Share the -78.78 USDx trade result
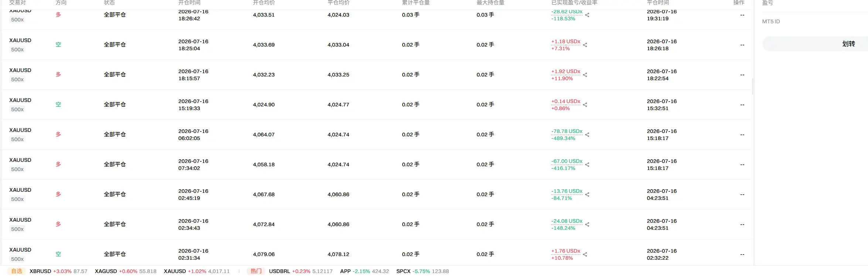Screen dimensions: 868x276 pos(587,135)
